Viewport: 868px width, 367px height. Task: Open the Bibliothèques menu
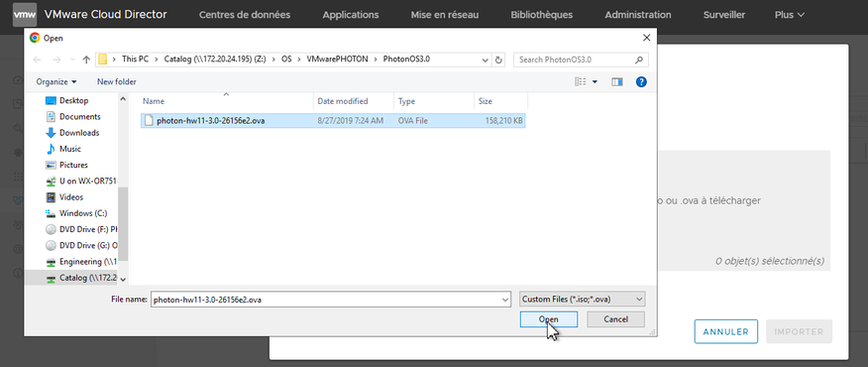[541, 15]
